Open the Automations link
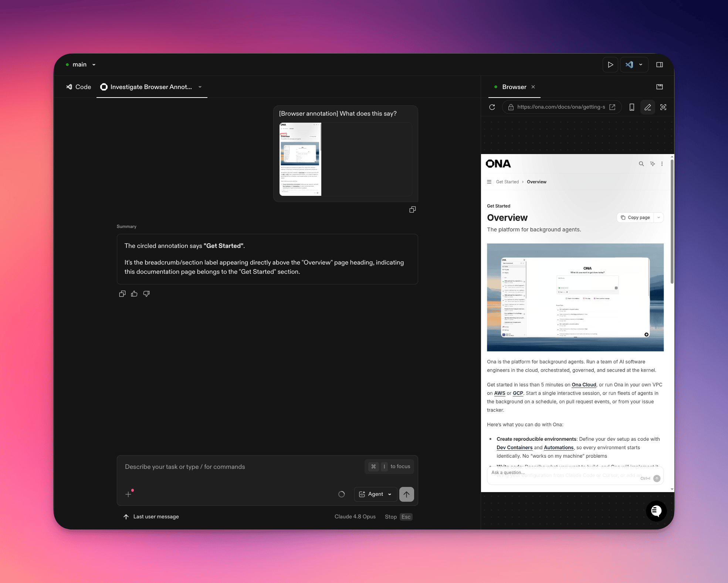 pyautogui.click(x=559, y=447)
